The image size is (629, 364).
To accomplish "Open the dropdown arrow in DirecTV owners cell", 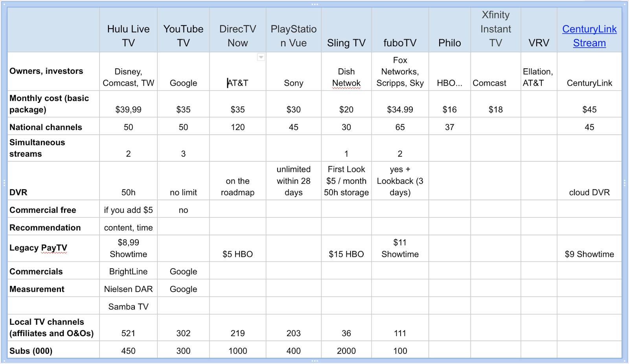I will [261, 57].
